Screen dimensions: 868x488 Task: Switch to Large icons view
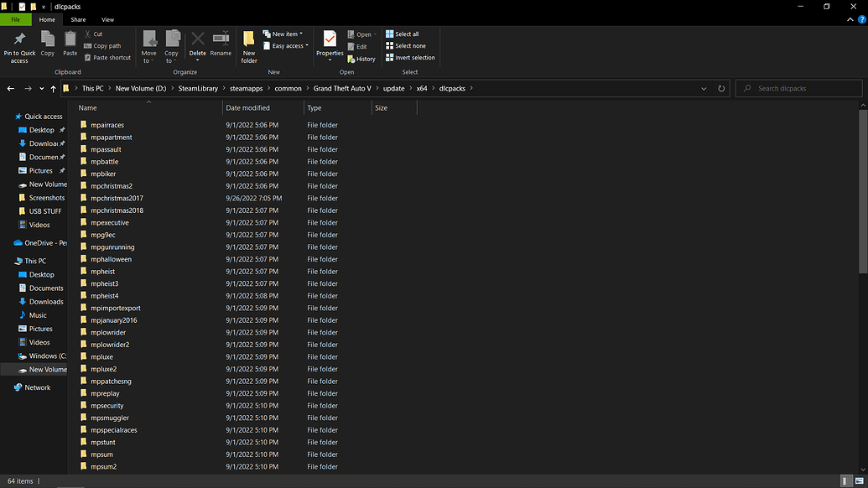(859, 480)
